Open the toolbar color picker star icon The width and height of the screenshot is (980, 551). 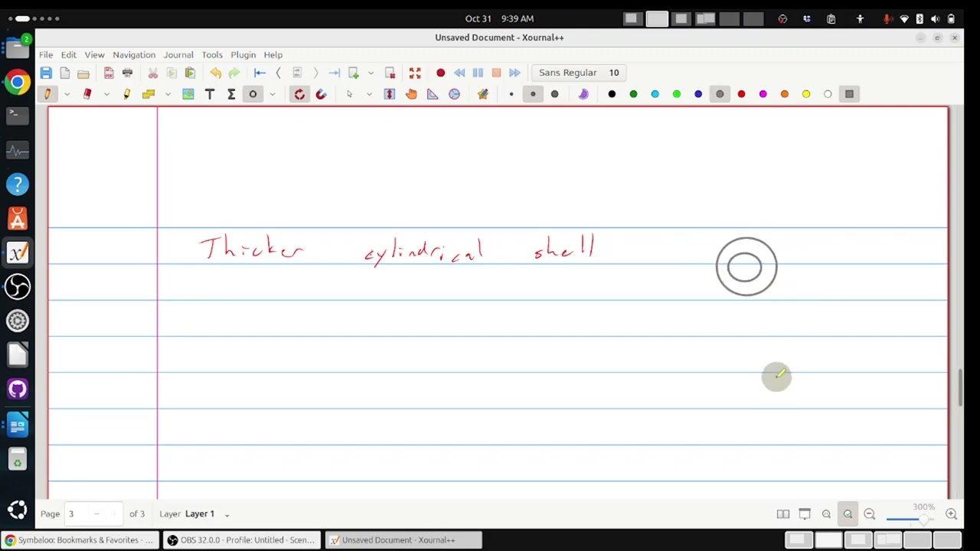tap(483, 94)
